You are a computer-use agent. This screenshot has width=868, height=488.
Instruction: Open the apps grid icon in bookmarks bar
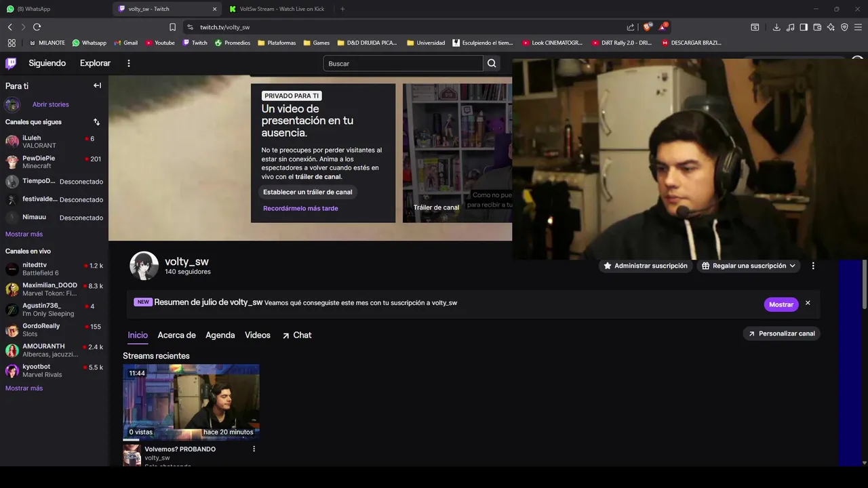(12, 43)
